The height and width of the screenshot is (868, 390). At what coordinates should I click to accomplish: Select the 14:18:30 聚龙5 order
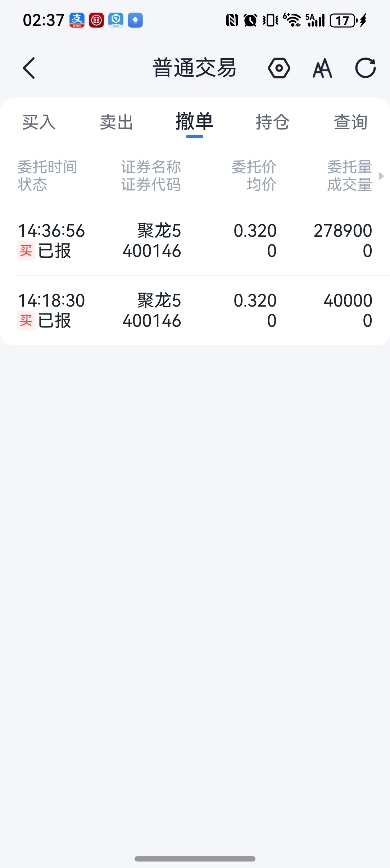tap(195, 310)
